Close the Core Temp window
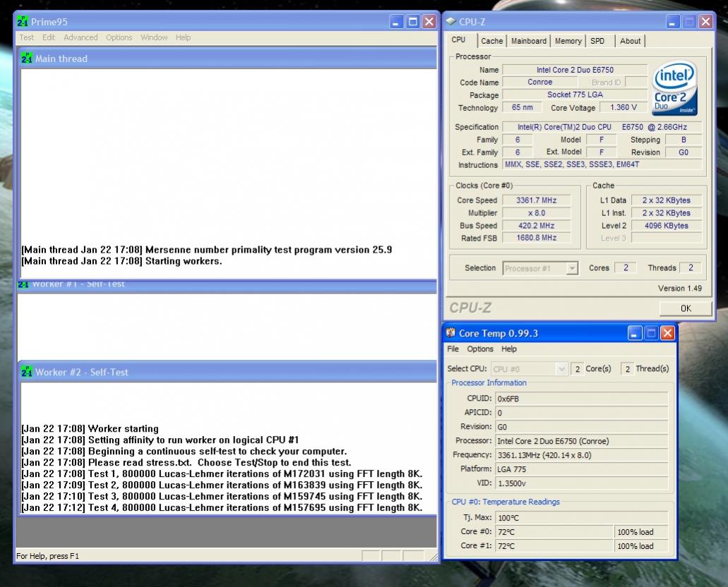The image size is (728, 587). [668, 333]
